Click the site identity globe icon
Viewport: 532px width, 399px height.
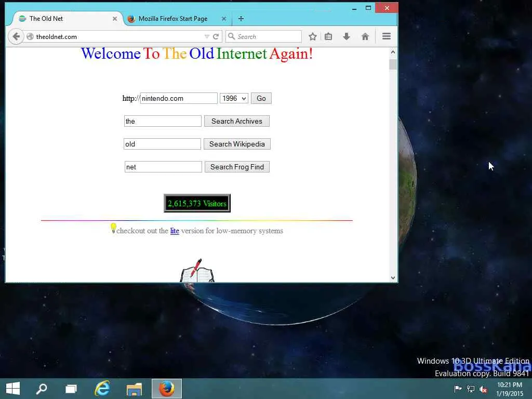point(30,37)
